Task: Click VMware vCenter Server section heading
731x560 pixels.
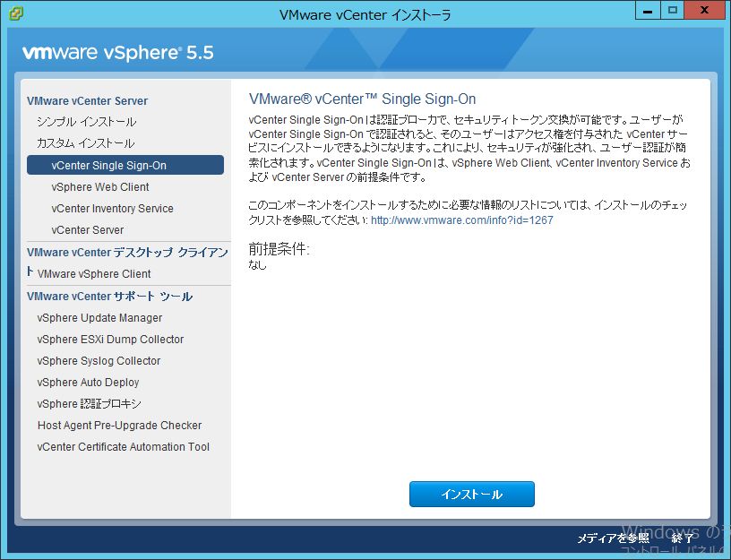Action: (x=87, y=100)
